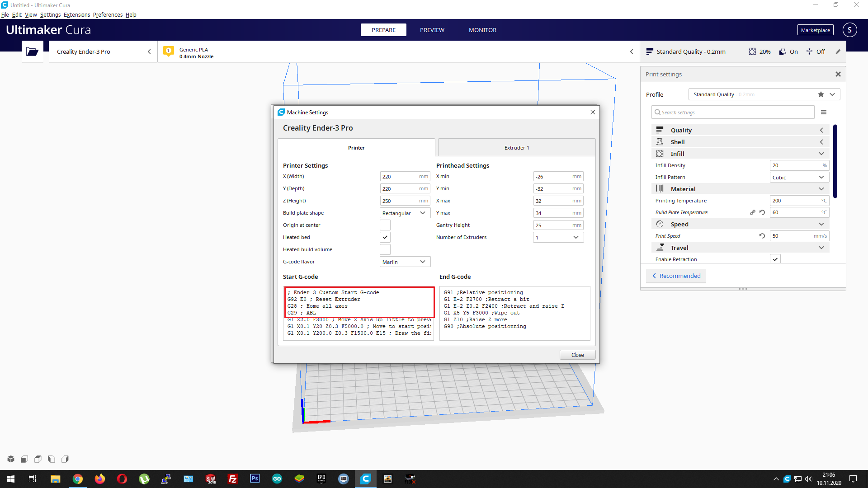Click the Gantry Height input field
Screen dimensions: 868x488
(558, 225)
